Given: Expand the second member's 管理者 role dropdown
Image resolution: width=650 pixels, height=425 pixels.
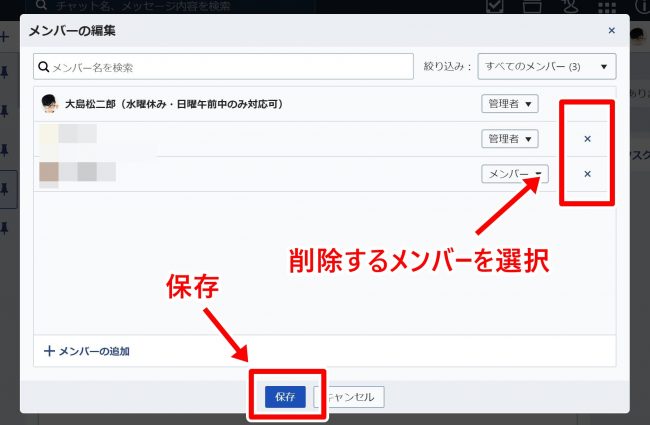Looking at the screenshot, I should (x=510, y=139).
